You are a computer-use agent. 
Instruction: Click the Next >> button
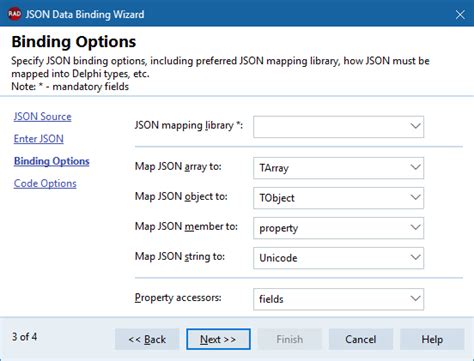coord(218,339)
